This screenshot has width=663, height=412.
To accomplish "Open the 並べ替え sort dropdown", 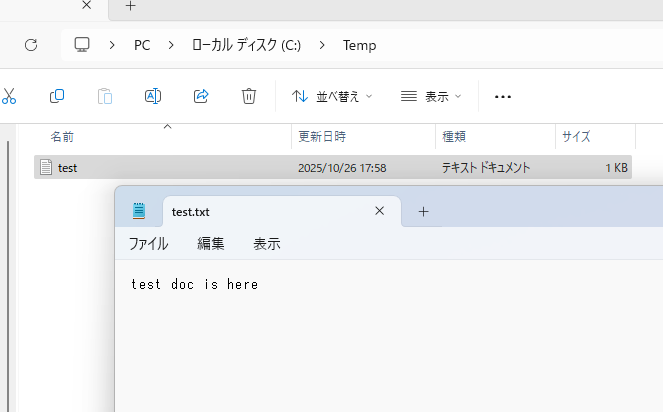I will (331, 97).
